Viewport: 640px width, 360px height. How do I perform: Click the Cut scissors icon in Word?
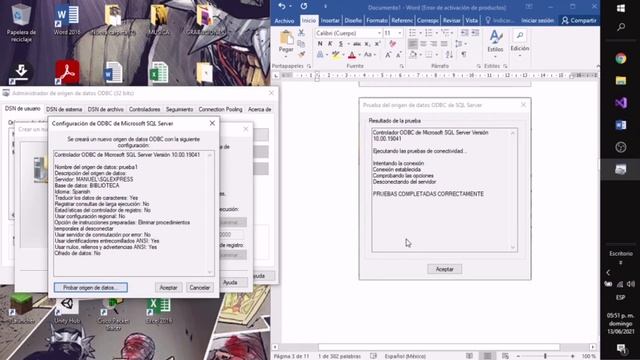301,33
